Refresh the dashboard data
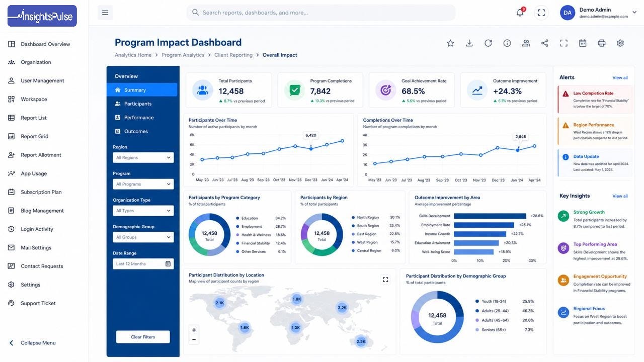This screenshot has height=362, width=644. pyautogui.click(x=488, y=43)
